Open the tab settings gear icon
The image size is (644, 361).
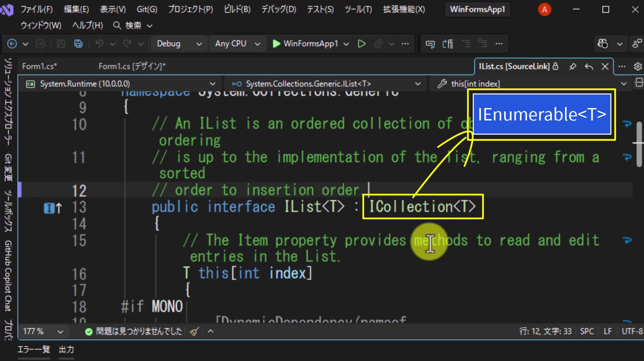(x=638, y=66)
